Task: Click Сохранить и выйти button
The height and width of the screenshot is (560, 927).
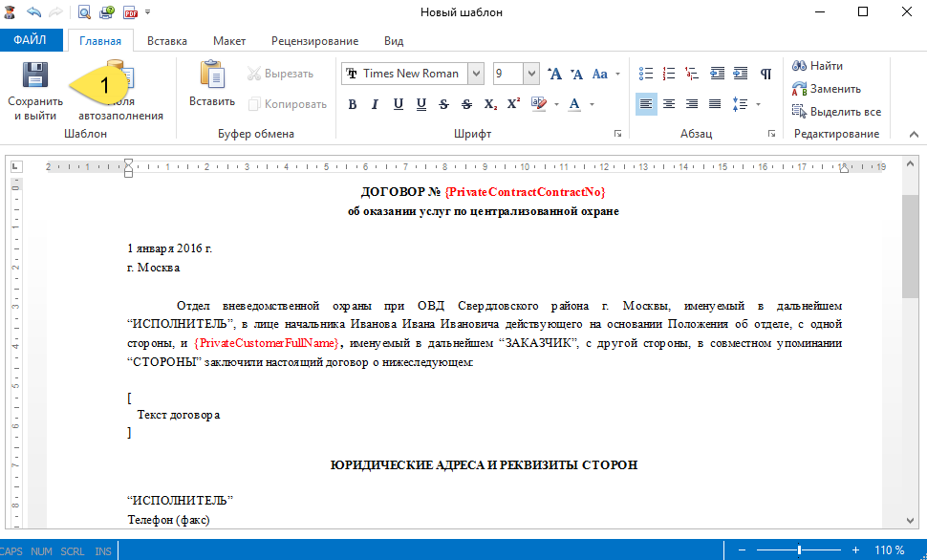Action: (x=35, y=91)
